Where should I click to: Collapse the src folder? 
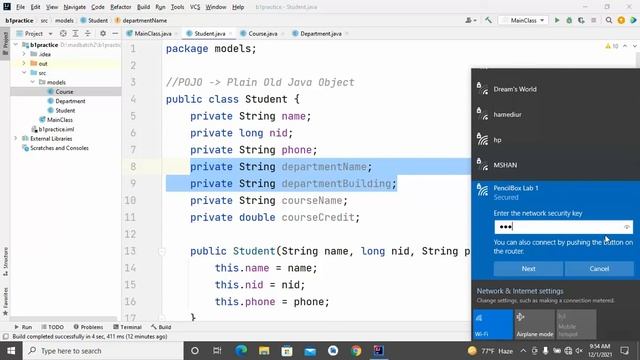(24, 73)
